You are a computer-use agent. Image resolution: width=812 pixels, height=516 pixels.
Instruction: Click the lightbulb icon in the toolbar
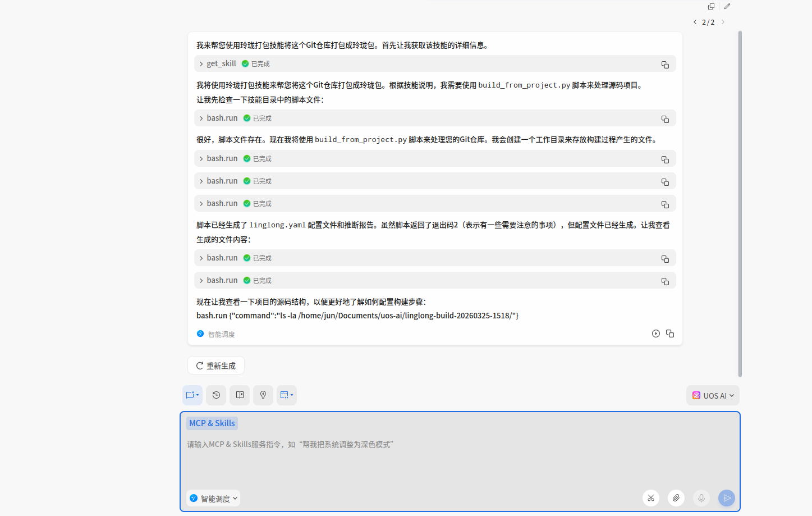263,395
